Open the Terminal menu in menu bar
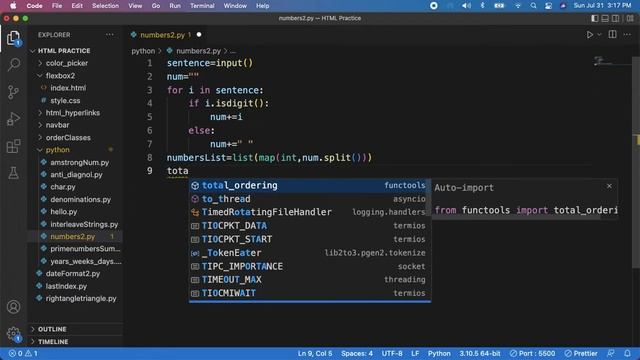Screen dimensions: 640x360 (202, 6)
